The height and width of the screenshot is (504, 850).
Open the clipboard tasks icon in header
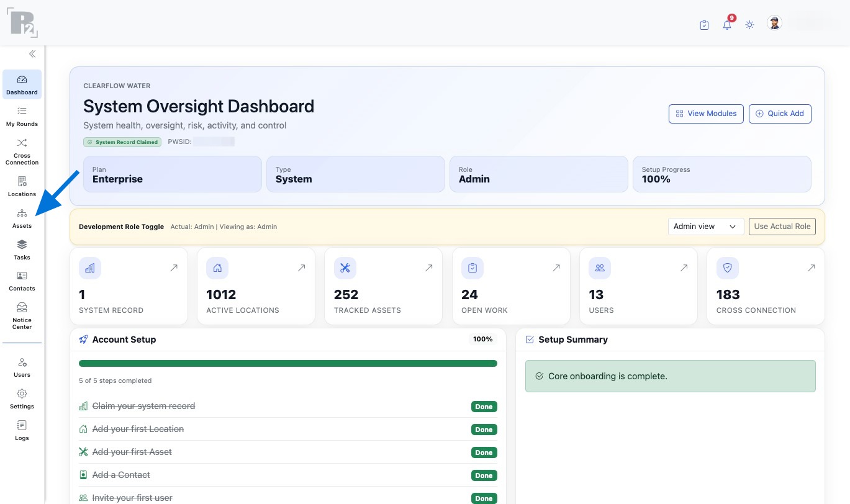(704, 25)
